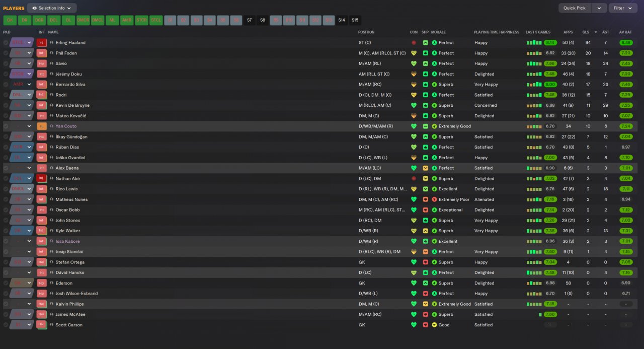Click Josip Stanišić's condition heart icon
644x349 pixels.
[414, 252]
